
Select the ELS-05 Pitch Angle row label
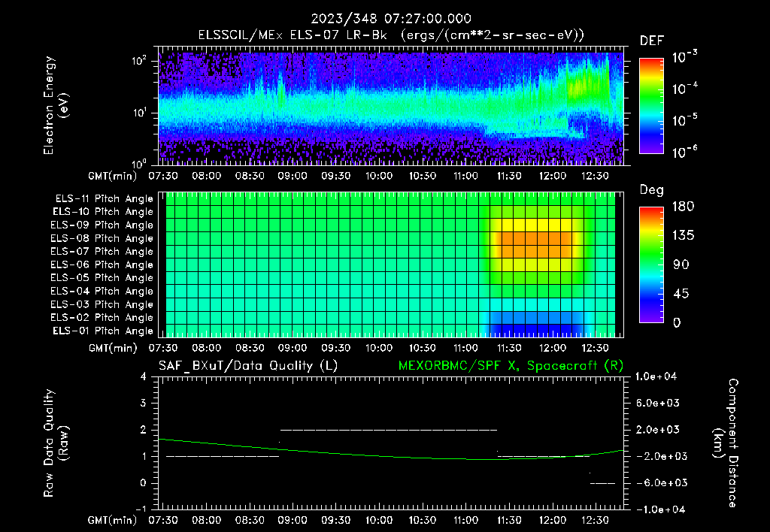(x=102, y=278)
